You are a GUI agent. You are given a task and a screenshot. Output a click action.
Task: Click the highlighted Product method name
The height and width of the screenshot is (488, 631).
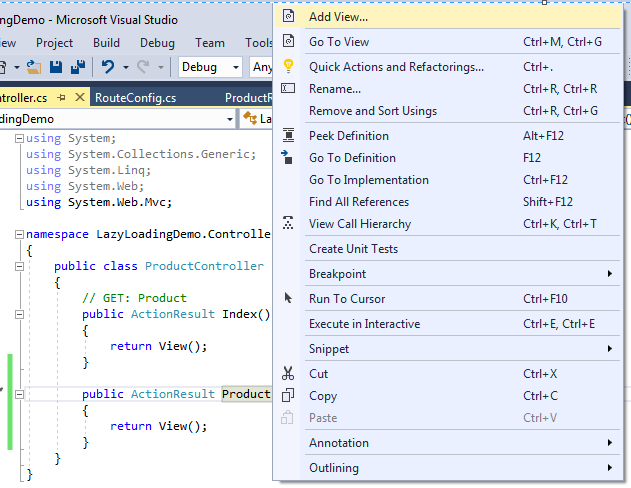[x=246, y=394]
